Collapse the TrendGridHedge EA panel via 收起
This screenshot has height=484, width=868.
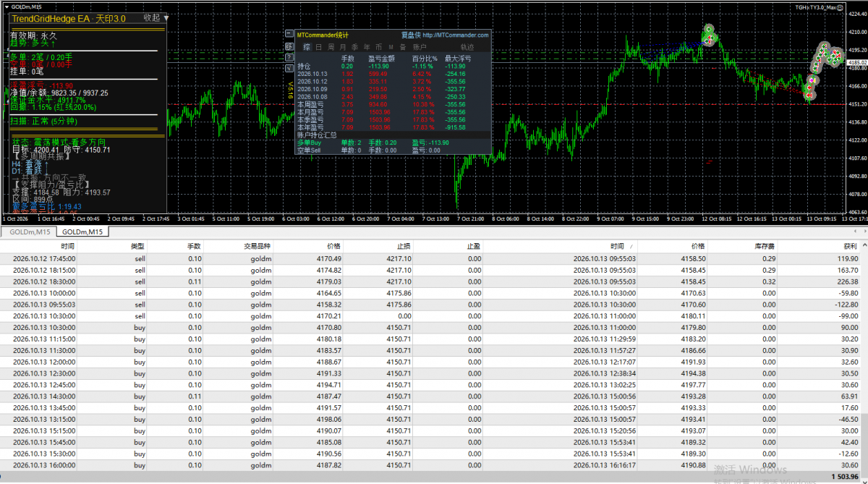pyautogui.click(x=152, y=17)
